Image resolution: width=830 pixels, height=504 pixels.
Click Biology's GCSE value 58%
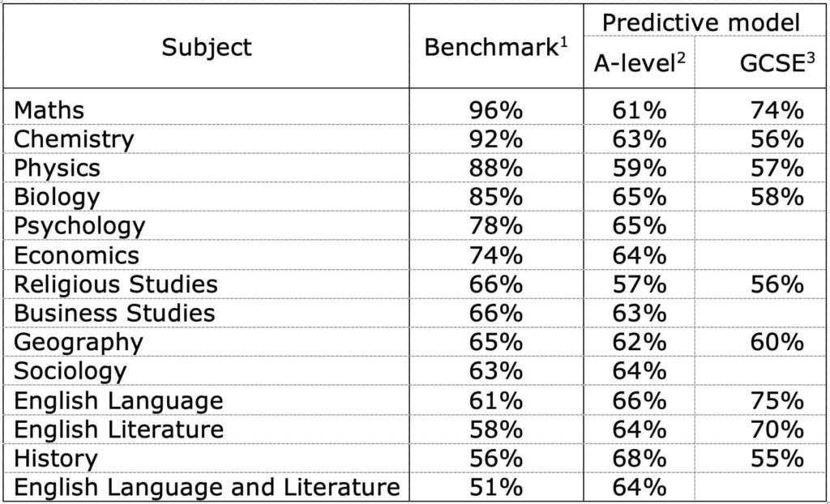click(777, 197)
